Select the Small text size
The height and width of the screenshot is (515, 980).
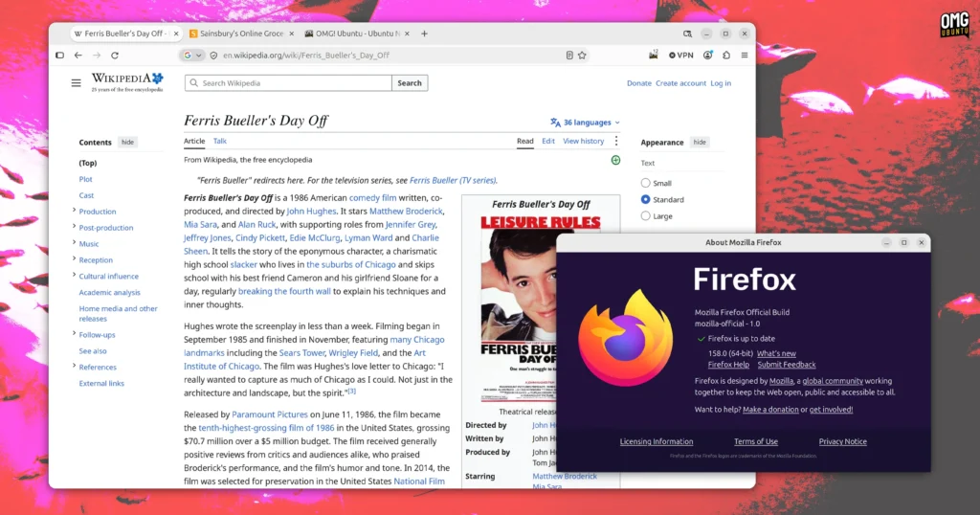[x=646, y=183]
